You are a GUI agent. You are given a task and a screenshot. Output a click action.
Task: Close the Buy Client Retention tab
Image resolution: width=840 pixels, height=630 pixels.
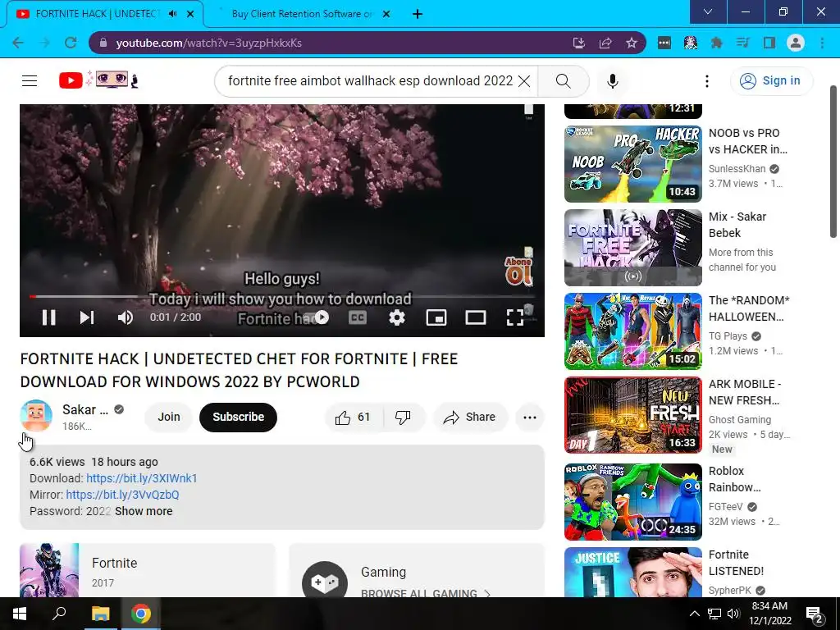pyautogui.click(x=386, y=14)
